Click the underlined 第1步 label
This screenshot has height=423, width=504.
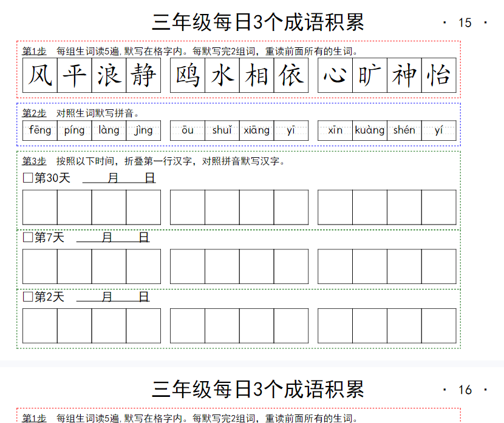34,51
